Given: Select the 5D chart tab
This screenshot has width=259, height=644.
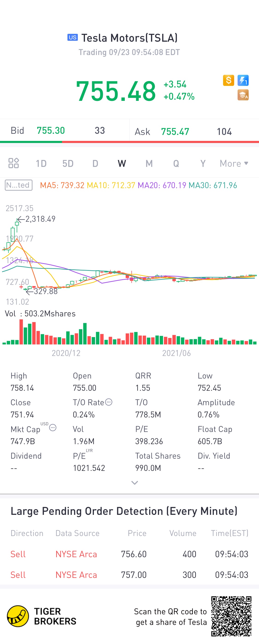Looking at the screenshot, I should 68,163.
